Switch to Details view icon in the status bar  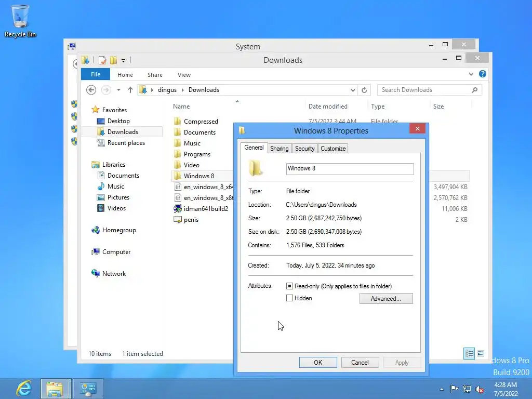(469, 353)
